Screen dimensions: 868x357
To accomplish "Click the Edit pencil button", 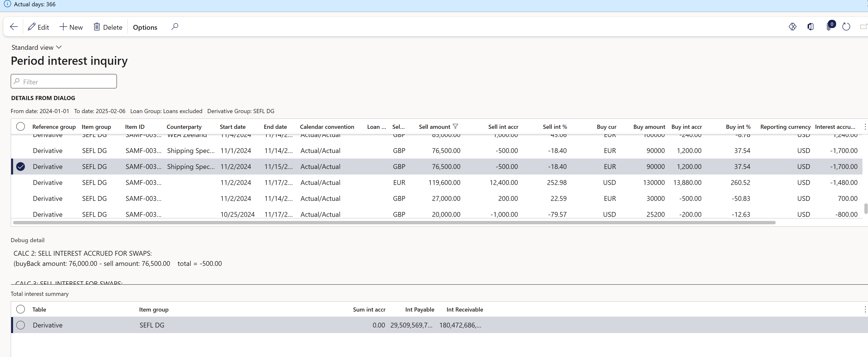I will pos(38,27).
